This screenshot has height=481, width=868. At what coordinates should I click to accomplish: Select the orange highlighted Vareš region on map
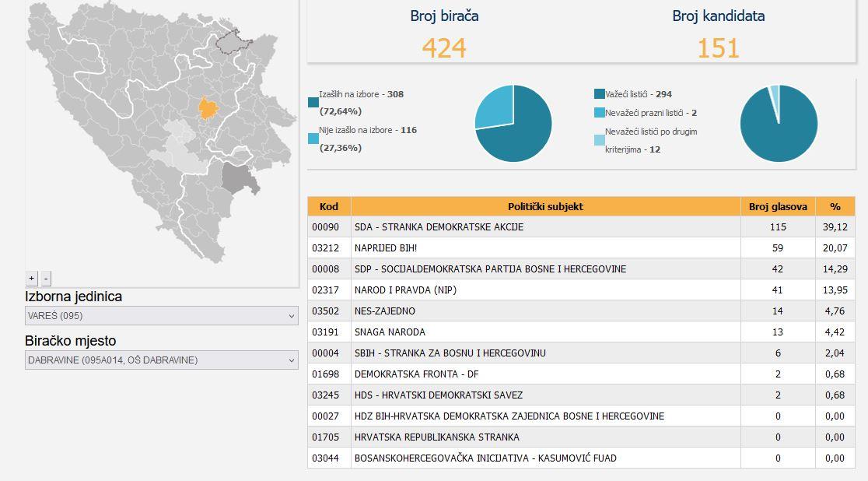point(208,108)
